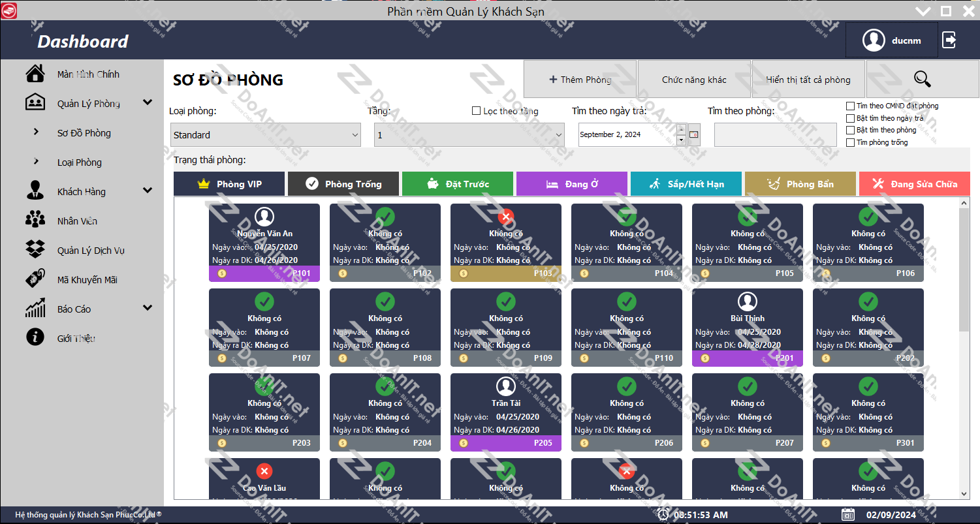This screenshot has width=980, height=524.
Task: Enable the Lọc theo tầng checkbox
Action: coord(476,111)
